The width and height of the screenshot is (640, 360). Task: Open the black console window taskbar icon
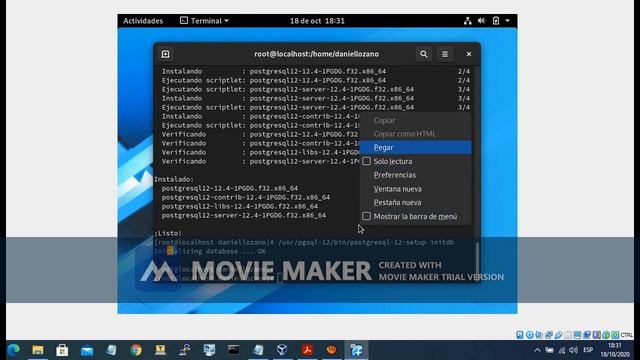pos(233,350)
